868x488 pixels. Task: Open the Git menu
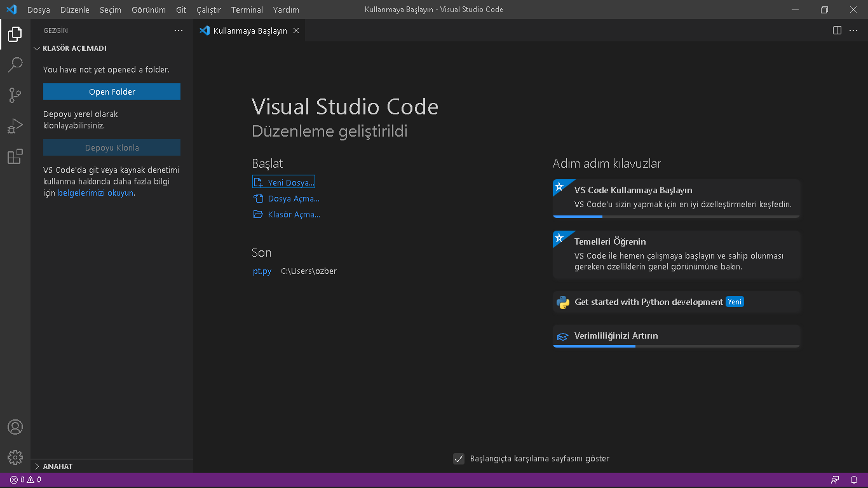[181, 10]
